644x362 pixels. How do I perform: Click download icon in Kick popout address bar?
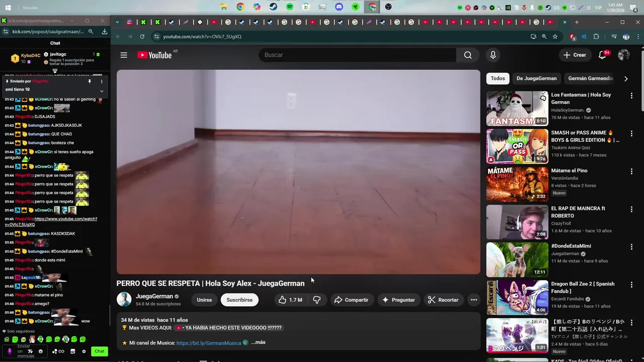(x=104, y=31)
